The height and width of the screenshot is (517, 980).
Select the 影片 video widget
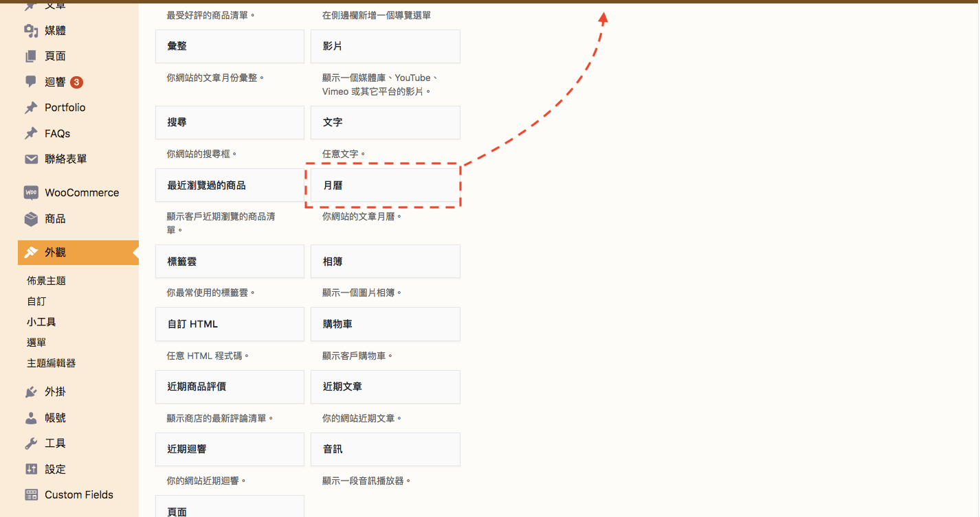pyautogui.click(x=386, y=47)
